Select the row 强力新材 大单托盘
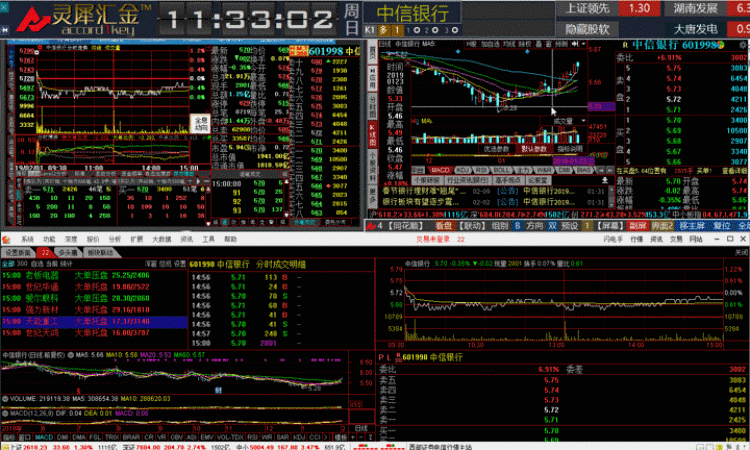The image size is (750, 450). (94, 310)
